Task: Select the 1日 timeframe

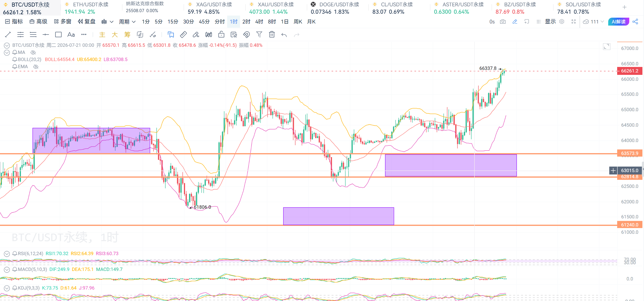Action: [285, 22]
